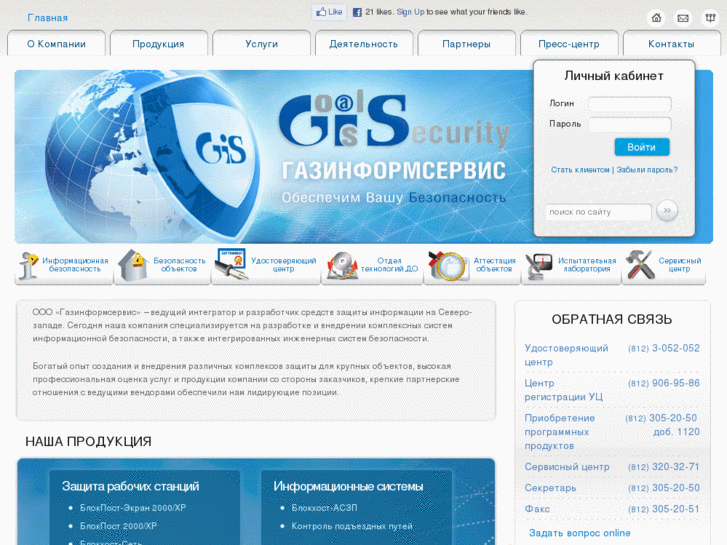727x545 pixels.
Task: Focus the поиск по сайту search field
Action: coord(598,212)
